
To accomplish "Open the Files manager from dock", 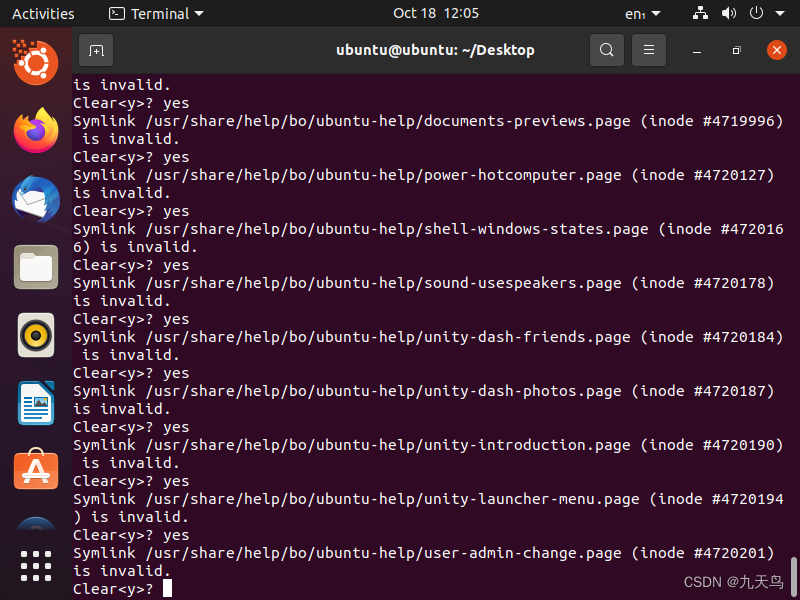I will click(x=36, y=267).
